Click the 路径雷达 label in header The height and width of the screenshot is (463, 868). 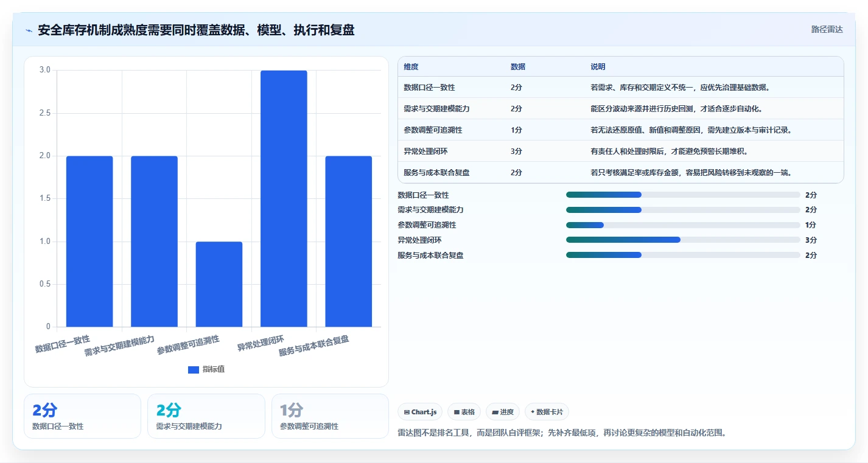coord(827,30)
